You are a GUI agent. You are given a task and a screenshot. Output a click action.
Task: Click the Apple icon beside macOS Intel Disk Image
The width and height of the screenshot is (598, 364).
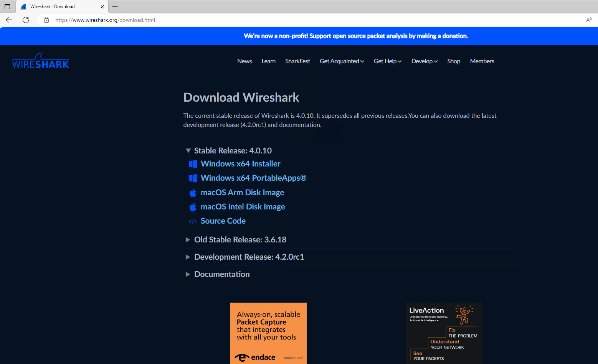193,207
